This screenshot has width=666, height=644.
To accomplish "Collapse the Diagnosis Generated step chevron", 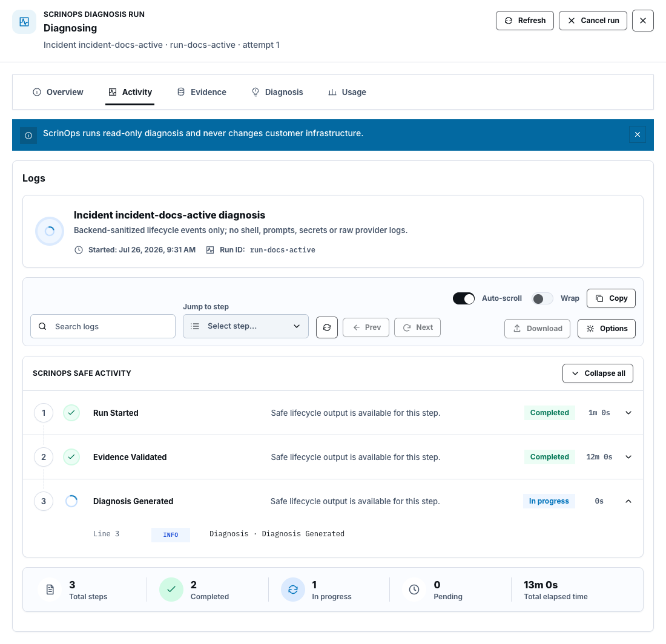I will tap(628, 501).
